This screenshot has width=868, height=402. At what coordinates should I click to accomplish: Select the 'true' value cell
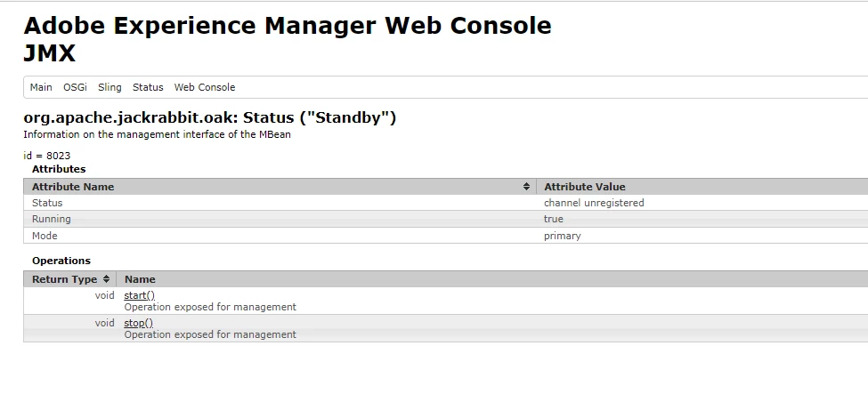point(702,219)
